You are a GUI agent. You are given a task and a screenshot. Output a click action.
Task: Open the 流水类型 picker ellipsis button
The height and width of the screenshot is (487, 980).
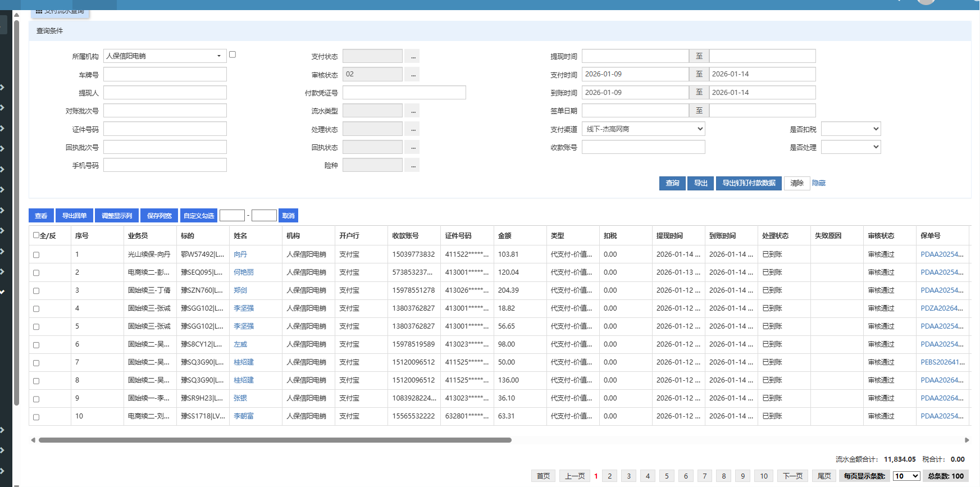point(413,111)
